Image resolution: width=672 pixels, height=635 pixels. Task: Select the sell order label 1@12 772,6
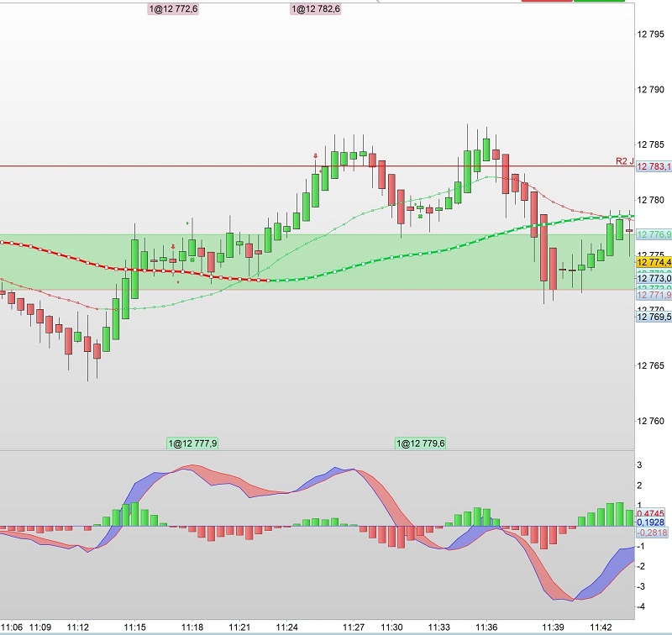point(173,8)
